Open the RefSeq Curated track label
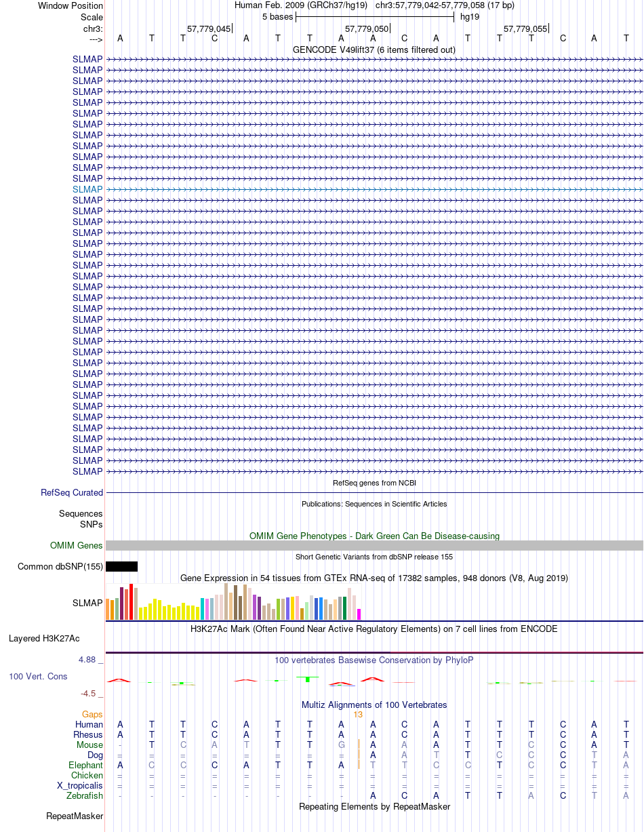Screen dimensions: 644x832 [x=72, y=493]
